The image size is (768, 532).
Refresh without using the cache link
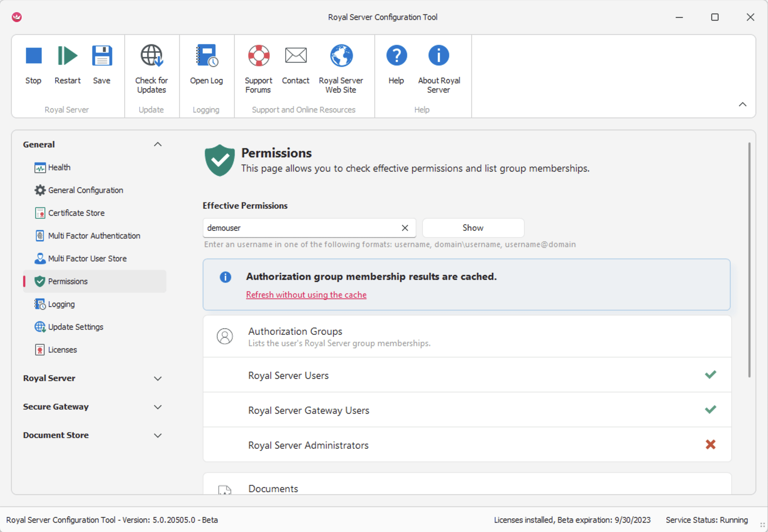[x=306, y=295]
